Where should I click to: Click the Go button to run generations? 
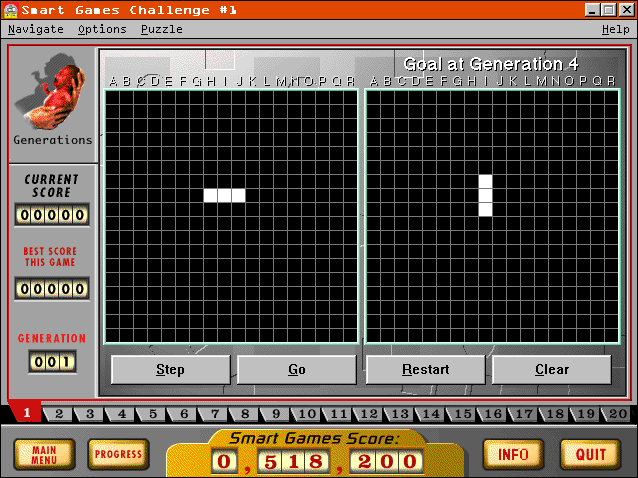pos(297,369)
